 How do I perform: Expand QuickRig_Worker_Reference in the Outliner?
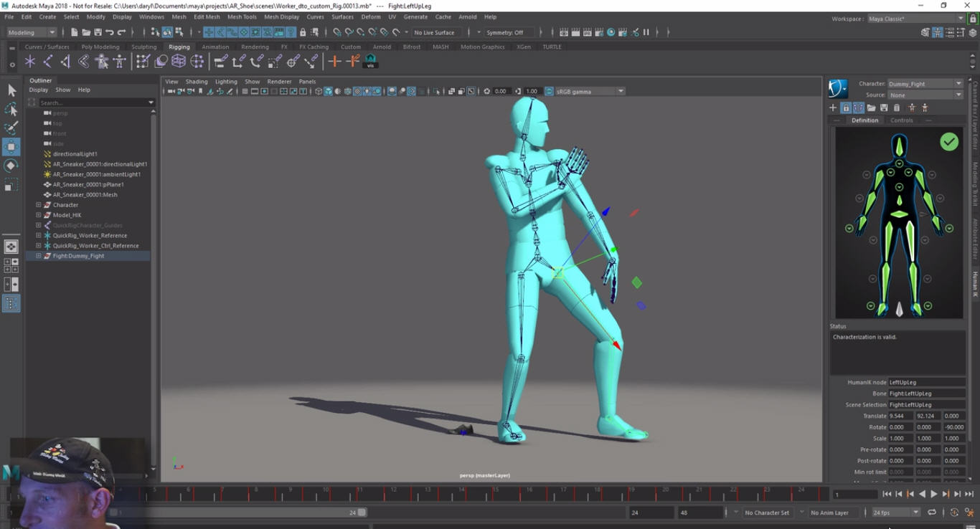click(39, 235)
